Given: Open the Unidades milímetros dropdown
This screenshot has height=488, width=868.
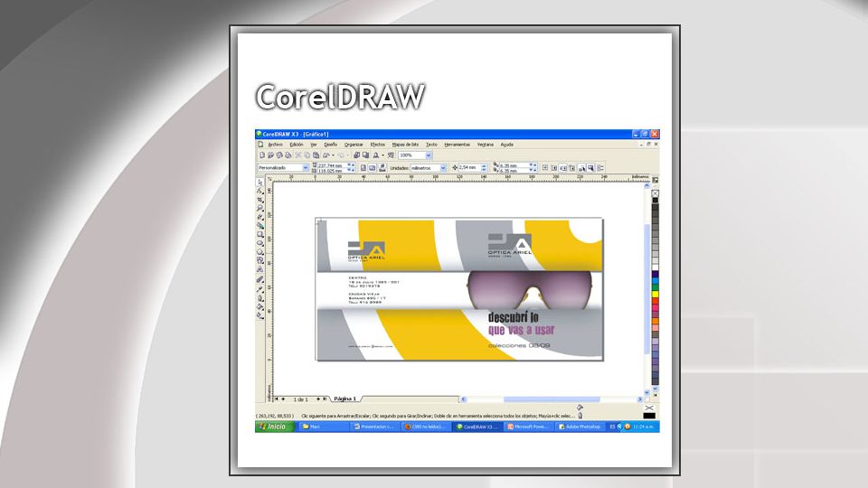Looking at the screenshot, I should point(443,168).
